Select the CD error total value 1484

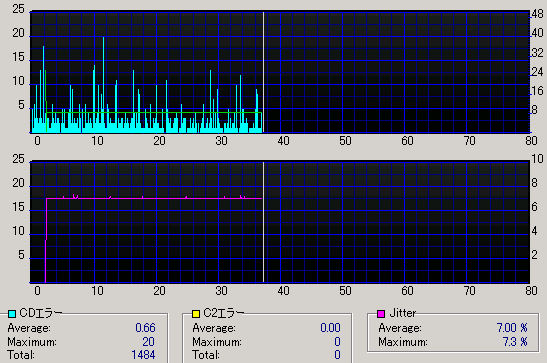(x=143, y=355)
